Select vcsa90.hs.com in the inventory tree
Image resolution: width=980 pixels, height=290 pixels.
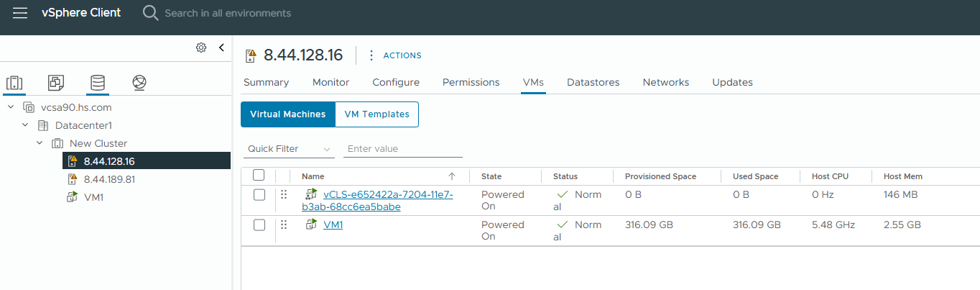(76, 107)
